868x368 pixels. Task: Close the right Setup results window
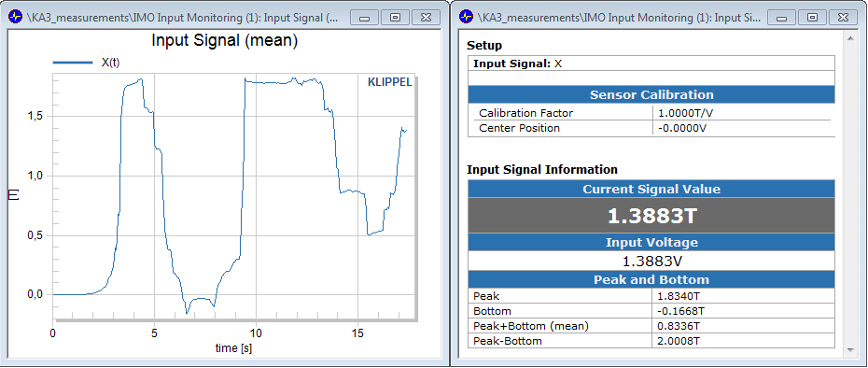pos(843,18)
